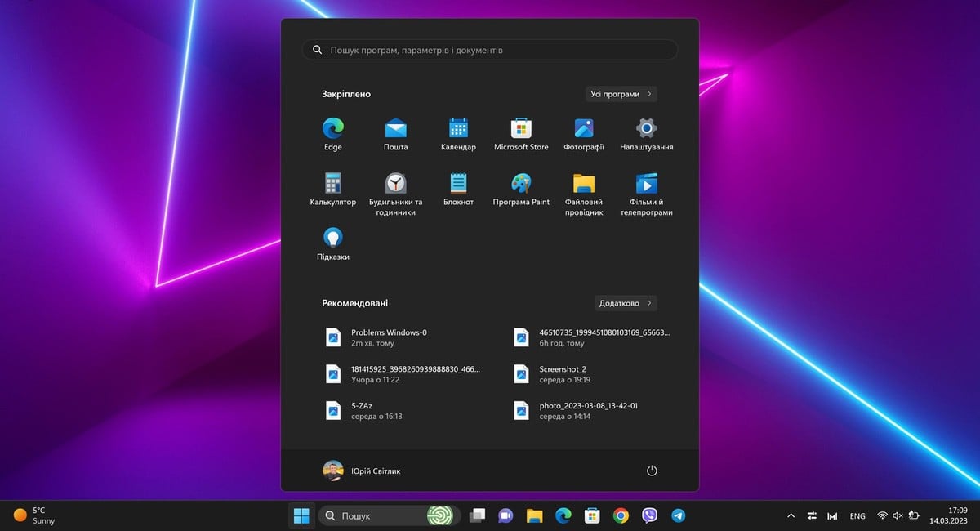Click the Windows Start button on taskbar
980x531 pixels.
(301, 515)
